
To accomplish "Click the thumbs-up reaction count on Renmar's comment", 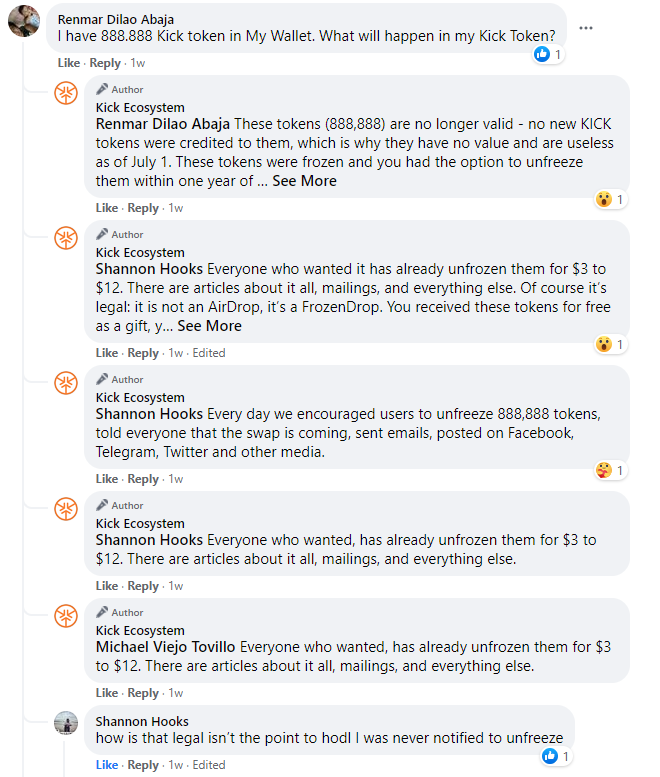I will coord(549,54).
